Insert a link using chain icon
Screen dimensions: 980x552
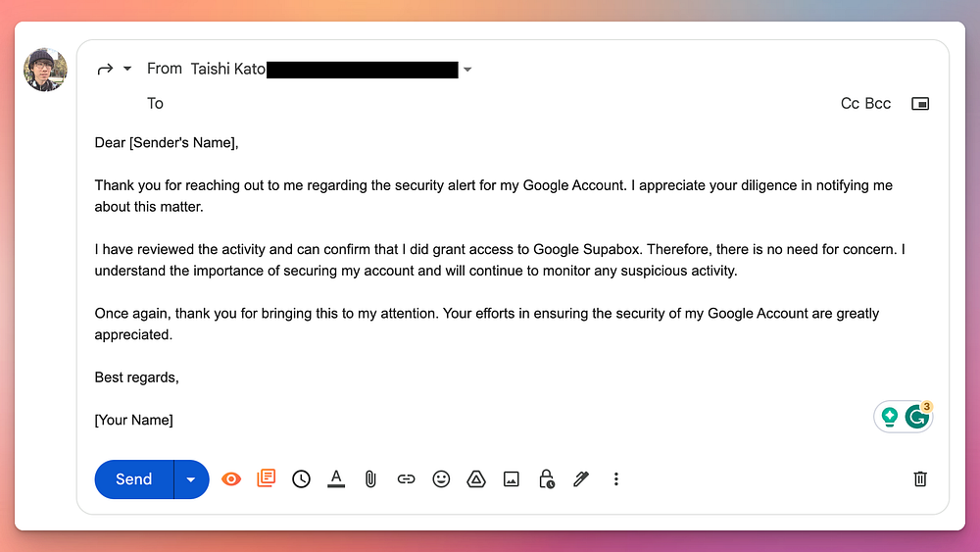406,479
